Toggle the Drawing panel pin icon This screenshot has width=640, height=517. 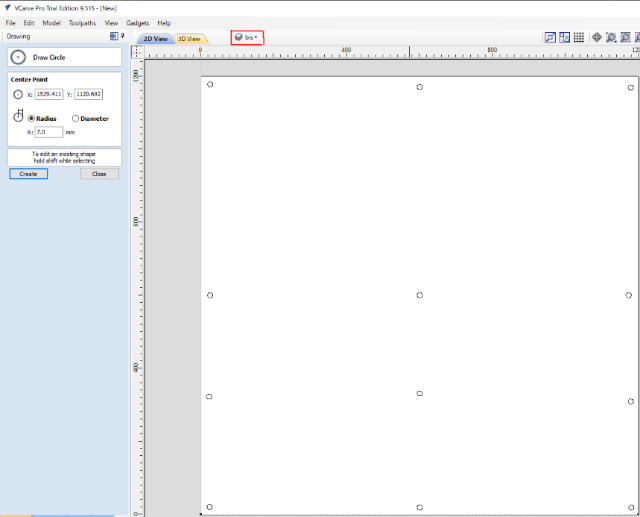pyautogui.click(x=122, y=36)
